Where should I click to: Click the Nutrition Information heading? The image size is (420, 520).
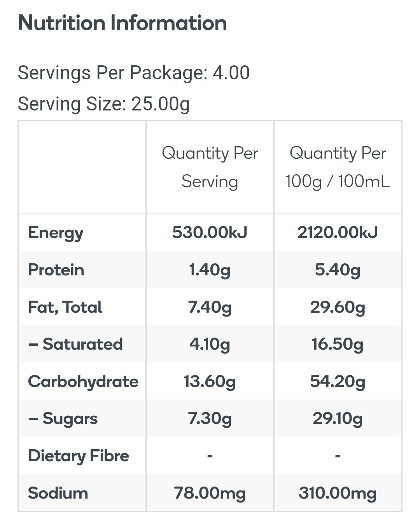tap(122, 23)
